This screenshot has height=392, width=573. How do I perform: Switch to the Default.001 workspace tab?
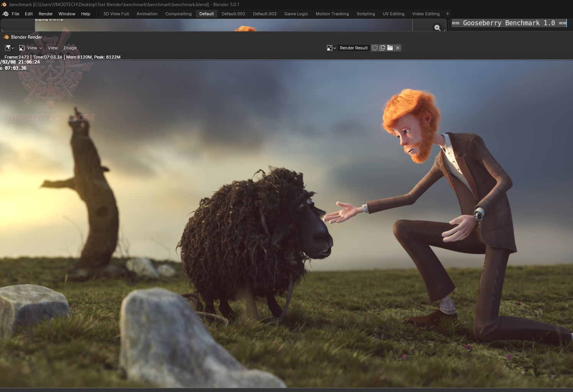(233, 14)
